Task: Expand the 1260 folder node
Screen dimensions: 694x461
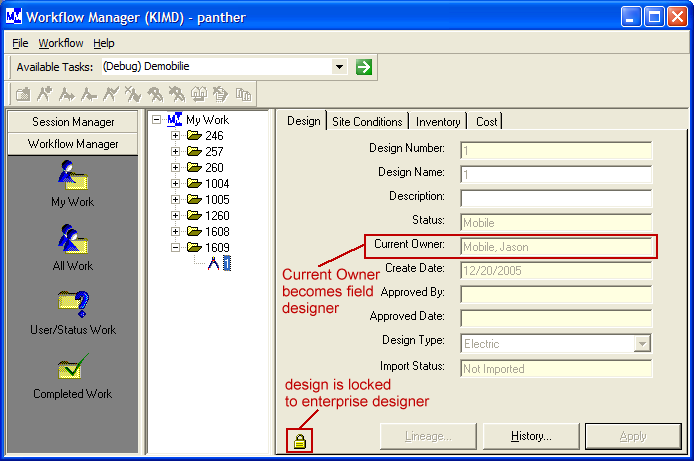Action: tap(176, 216)
